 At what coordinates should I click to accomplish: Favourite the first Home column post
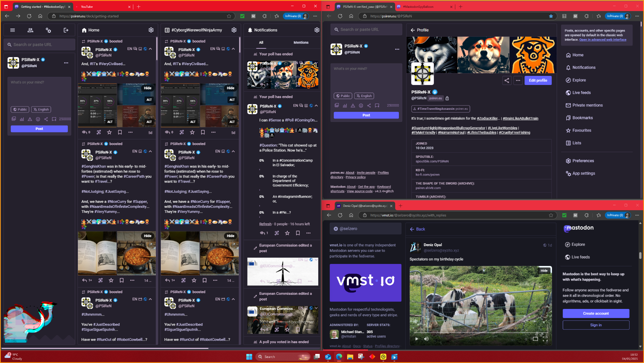(x=109, y=132)
